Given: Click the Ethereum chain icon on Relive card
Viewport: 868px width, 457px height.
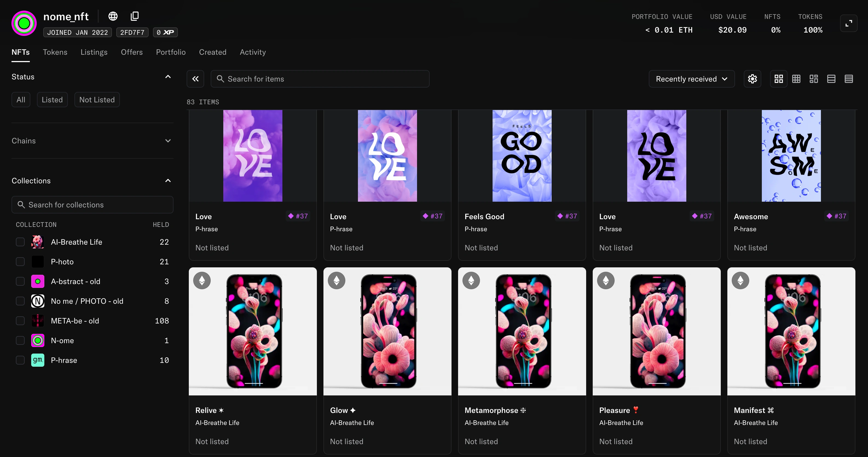Looking at the screenshot, I should [202, 280].
